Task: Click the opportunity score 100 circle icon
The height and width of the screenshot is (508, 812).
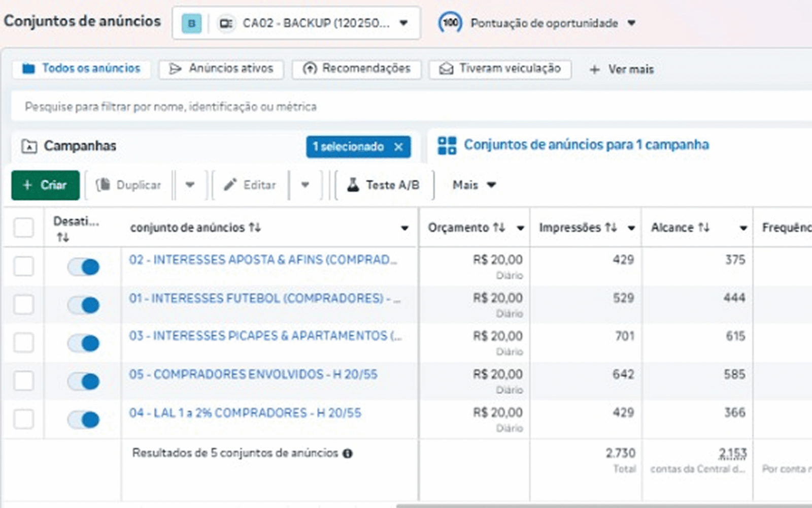Action: point(450,23)
